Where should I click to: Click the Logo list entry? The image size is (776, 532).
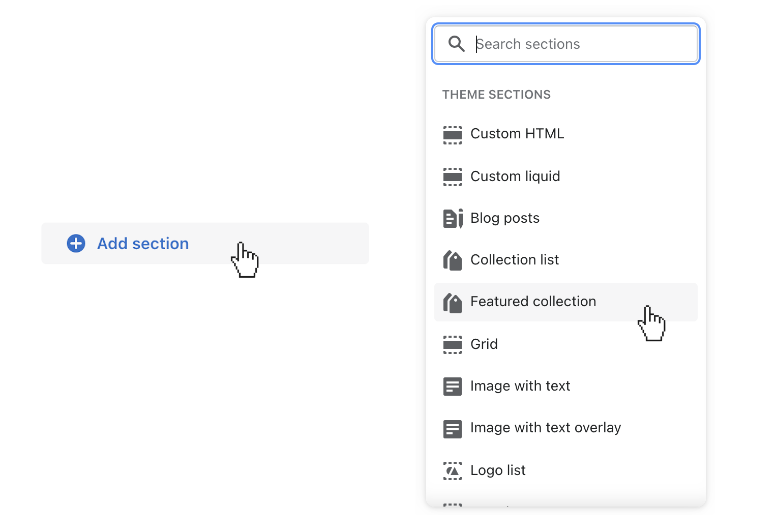[x=498, y=470]
